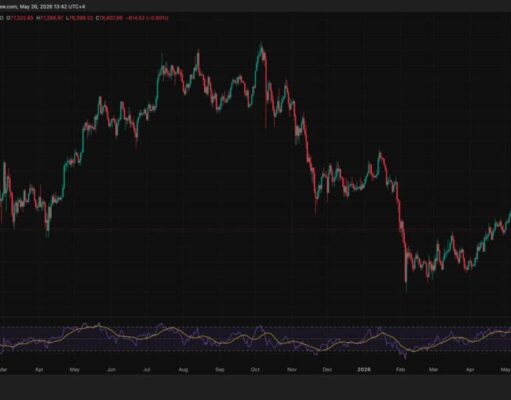Screen dimensions: 511x400
Task: Click the Dec label on time axis
Action: click(x=327, y=370)
